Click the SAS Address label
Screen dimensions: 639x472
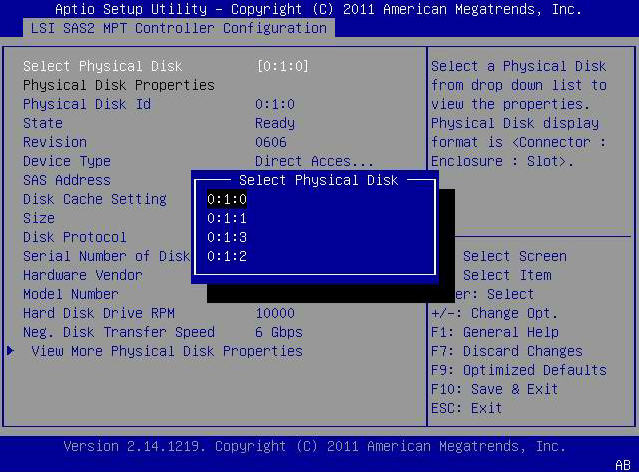click(67, 180)
